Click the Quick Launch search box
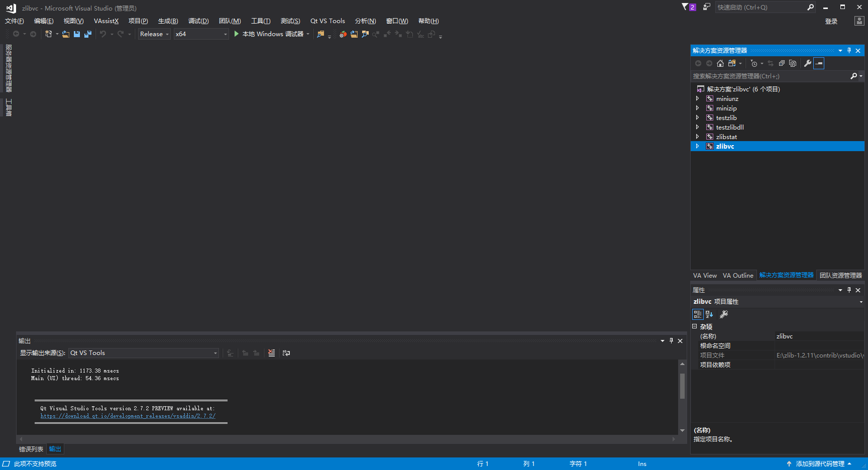This screenshot has width=868, height=470. [760, 7]
